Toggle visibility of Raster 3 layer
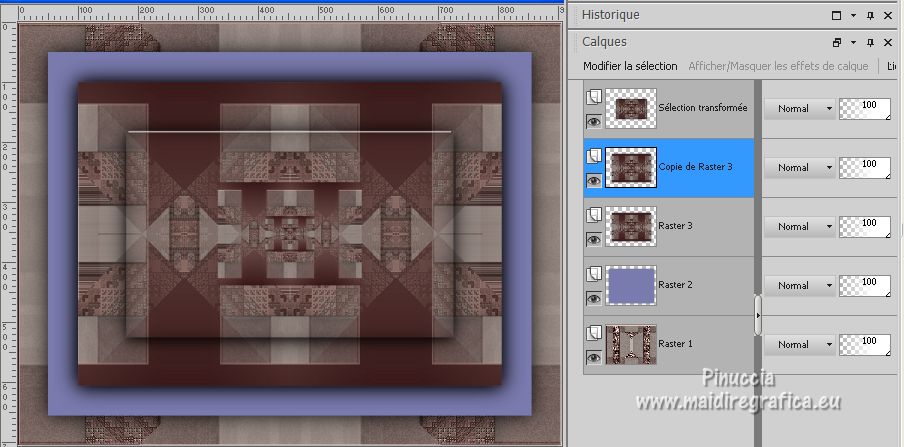 [594, 239]
